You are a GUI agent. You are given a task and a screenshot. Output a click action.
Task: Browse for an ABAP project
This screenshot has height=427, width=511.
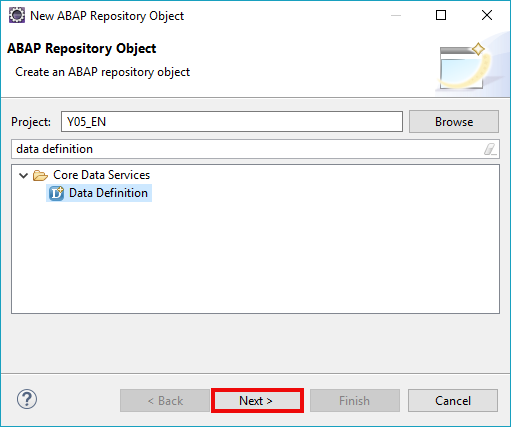tap(454, 122)
